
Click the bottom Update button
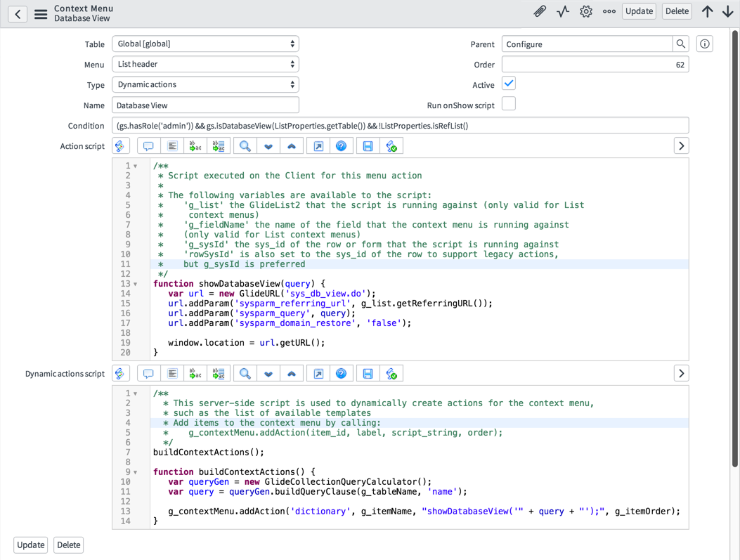[x=31, y=545]
